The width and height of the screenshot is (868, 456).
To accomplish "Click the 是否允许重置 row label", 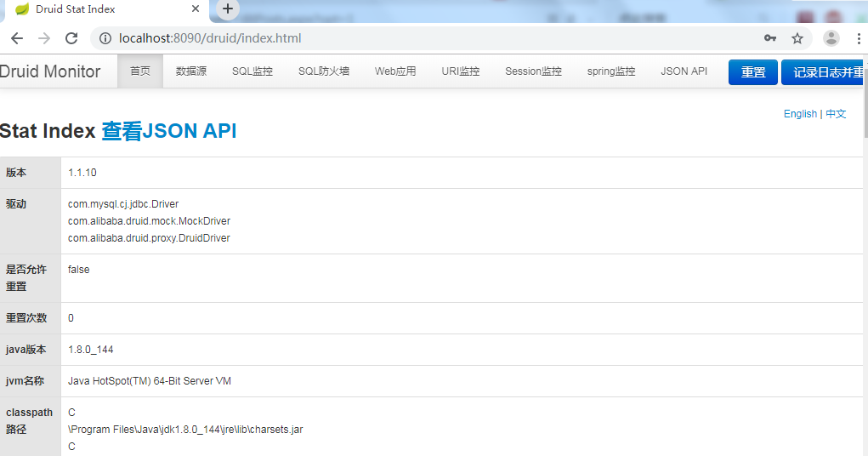I will [x=26, y=278].
